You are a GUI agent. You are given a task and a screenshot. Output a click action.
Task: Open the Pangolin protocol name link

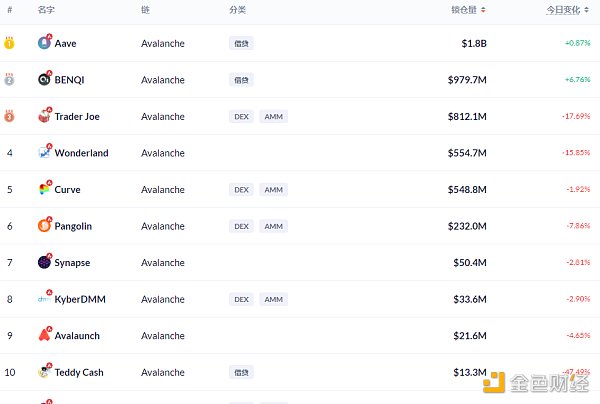[x=73, y=226]
